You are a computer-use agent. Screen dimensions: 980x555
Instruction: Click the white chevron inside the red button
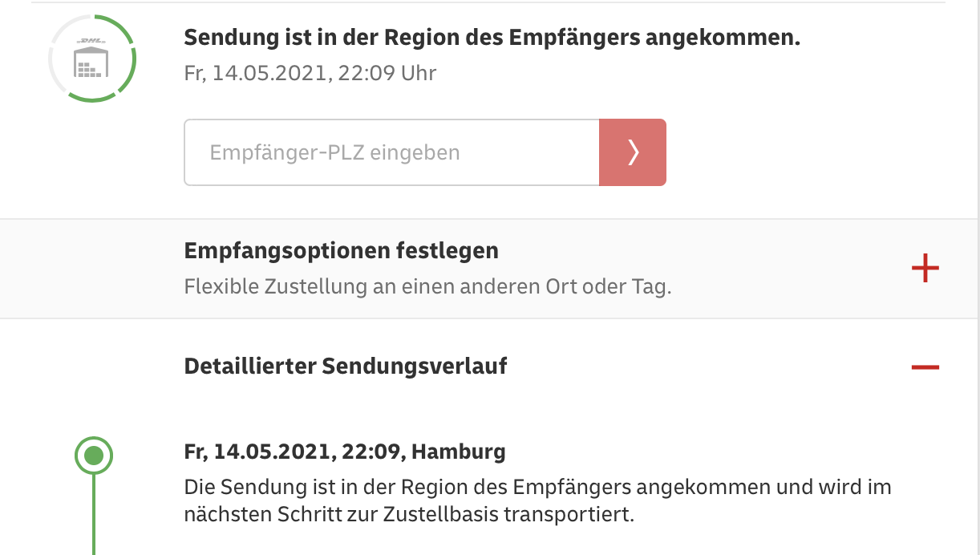point(633,152)
